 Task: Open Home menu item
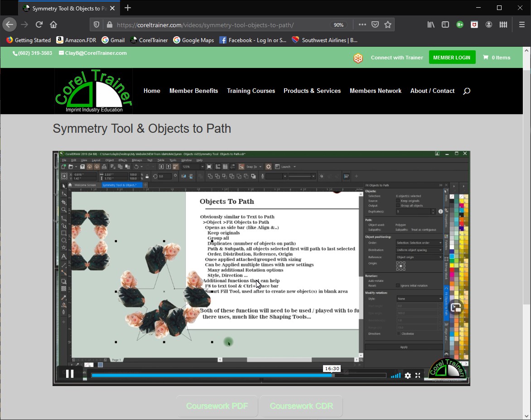point(152,91)
